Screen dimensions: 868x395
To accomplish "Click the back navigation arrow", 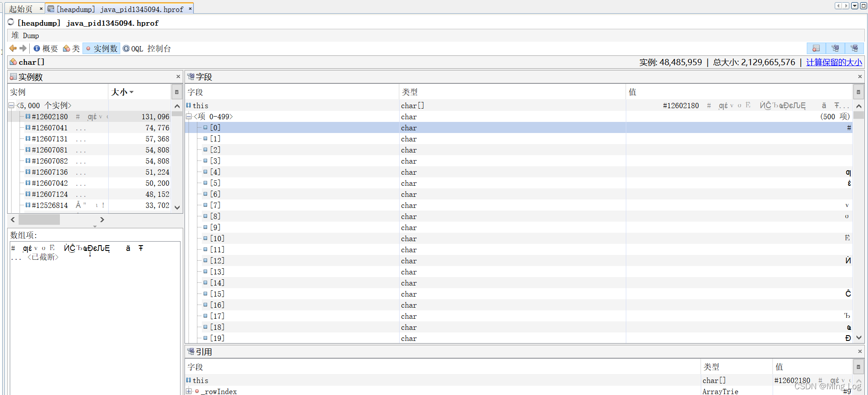I will 13,48.
